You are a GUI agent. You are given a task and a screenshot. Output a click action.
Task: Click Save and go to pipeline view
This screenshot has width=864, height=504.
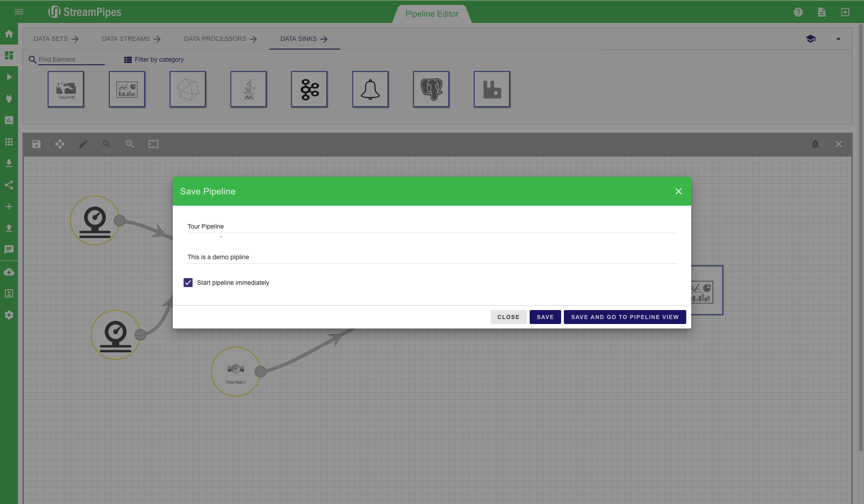click(x=625, y=317)
